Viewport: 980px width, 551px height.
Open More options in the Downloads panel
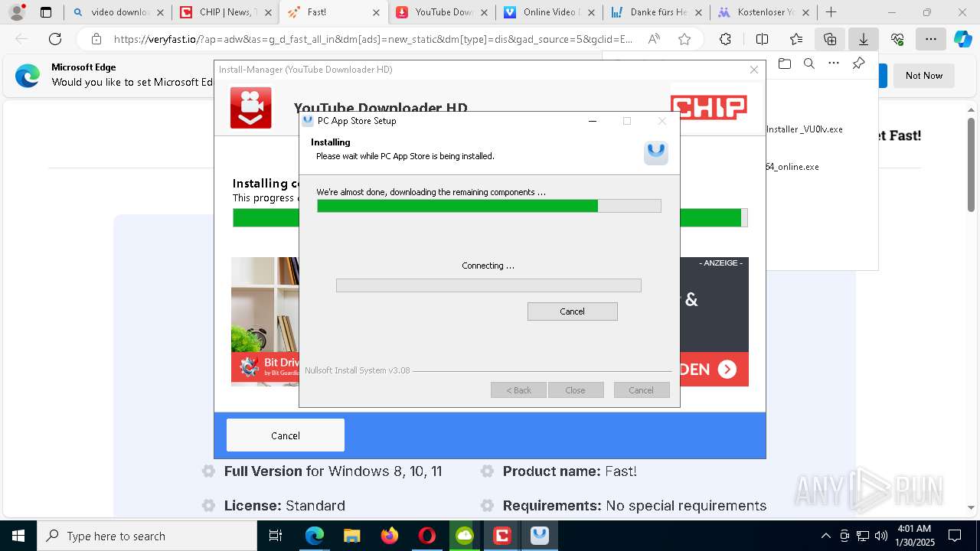pos(834,64)
